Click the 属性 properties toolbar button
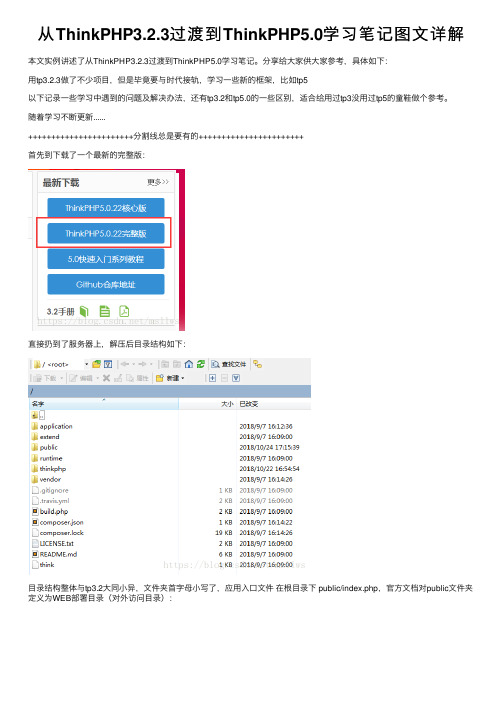The height and width of the screenshot is (713, 504). pos(138,378)
